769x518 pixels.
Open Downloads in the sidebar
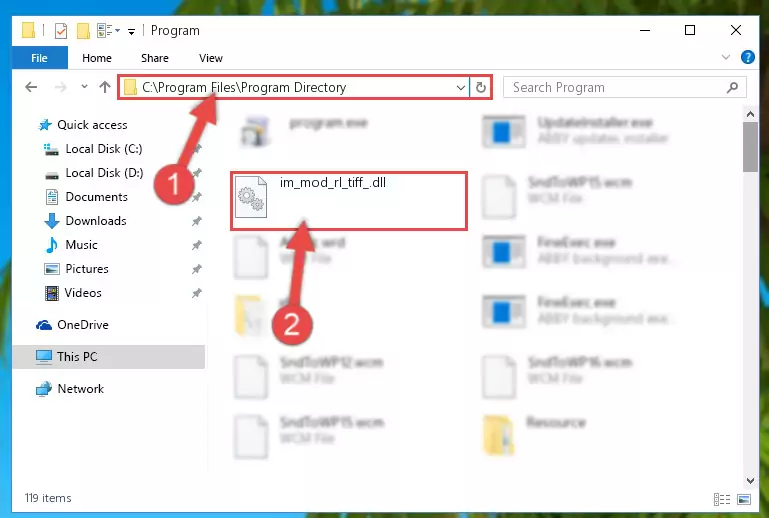(x=96, y=221)
